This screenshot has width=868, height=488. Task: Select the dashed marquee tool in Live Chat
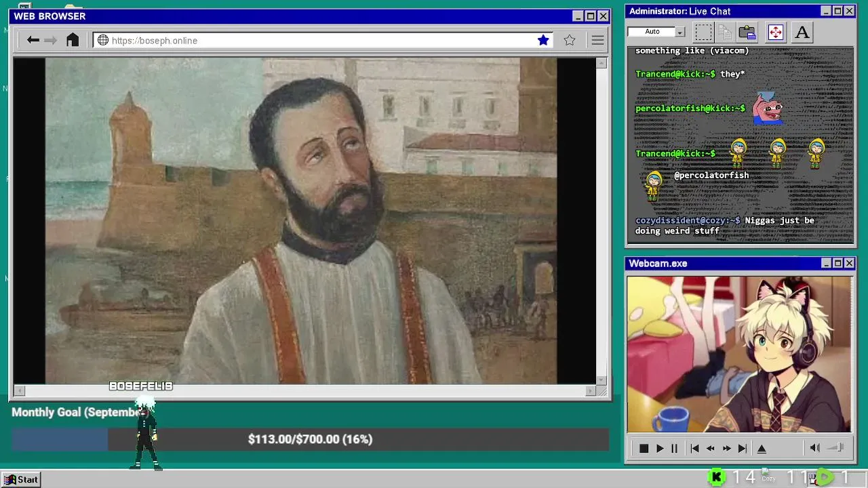pos(703,32)
